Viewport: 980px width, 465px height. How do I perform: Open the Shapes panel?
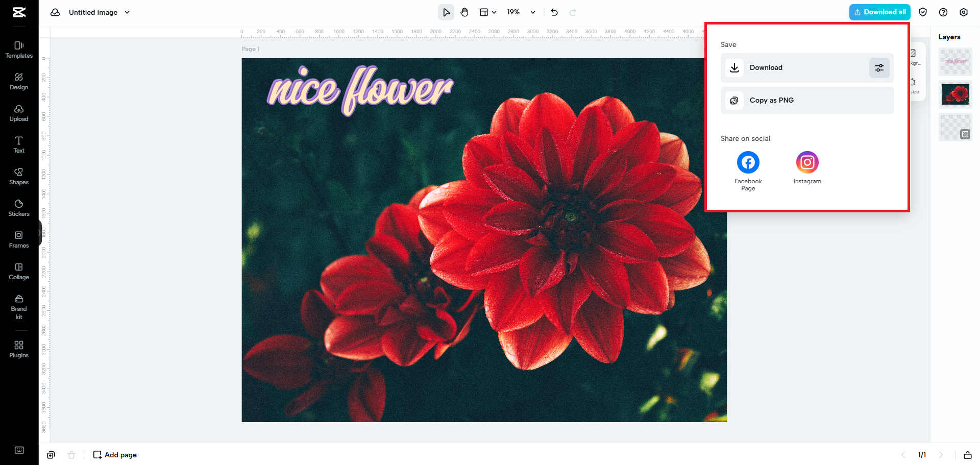coord(19,176)
